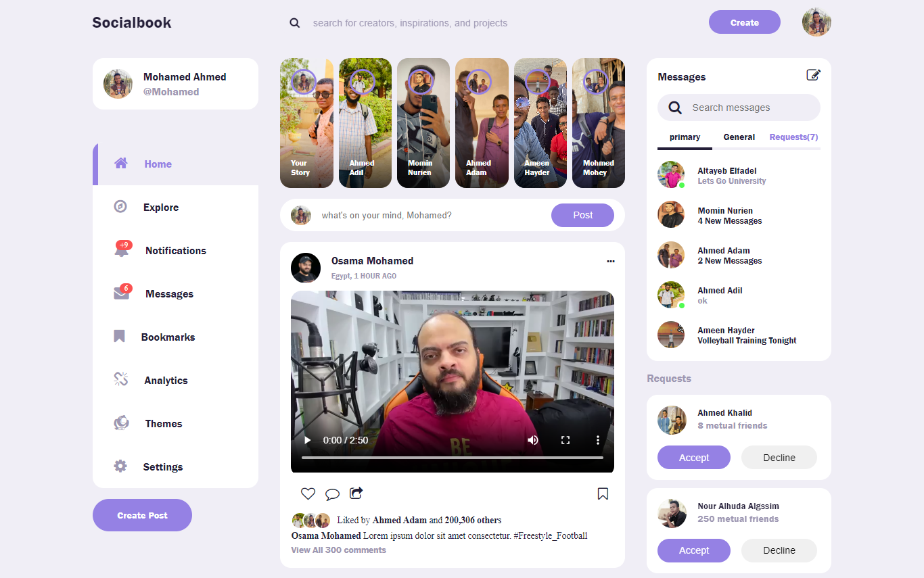This screenshot has height=578, width=924.
Task: Decline Nour Alhuda Algssim's friend request
Action: point(779,550)
